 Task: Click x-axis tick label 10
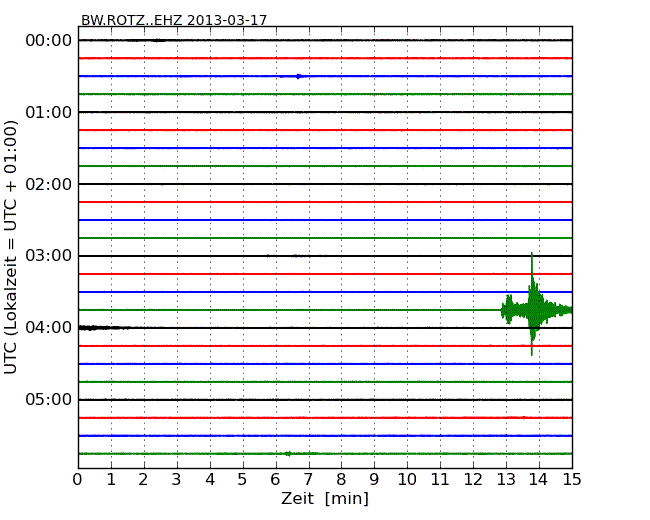[407, 480]
